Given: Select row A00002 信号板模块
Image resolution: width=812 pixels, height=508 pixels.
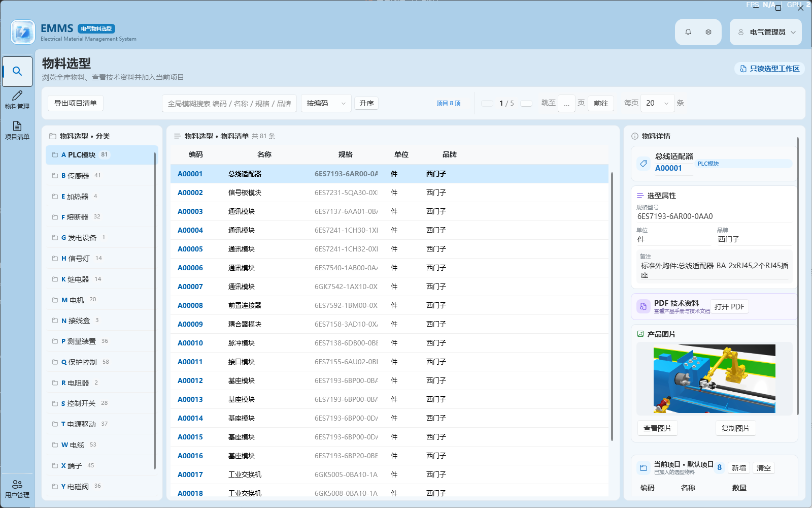Looking at the screenshot, I should [x=389, y=193].
